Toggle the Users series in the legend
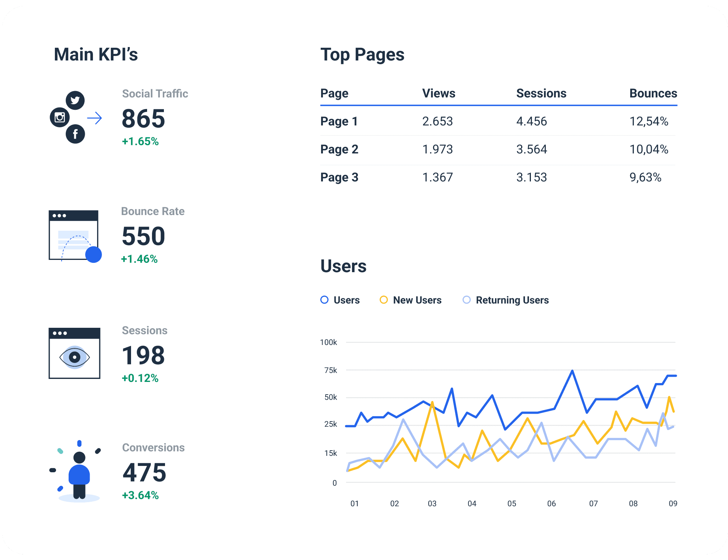Viewport: 728px width, 560px height. tap(340, 300)
